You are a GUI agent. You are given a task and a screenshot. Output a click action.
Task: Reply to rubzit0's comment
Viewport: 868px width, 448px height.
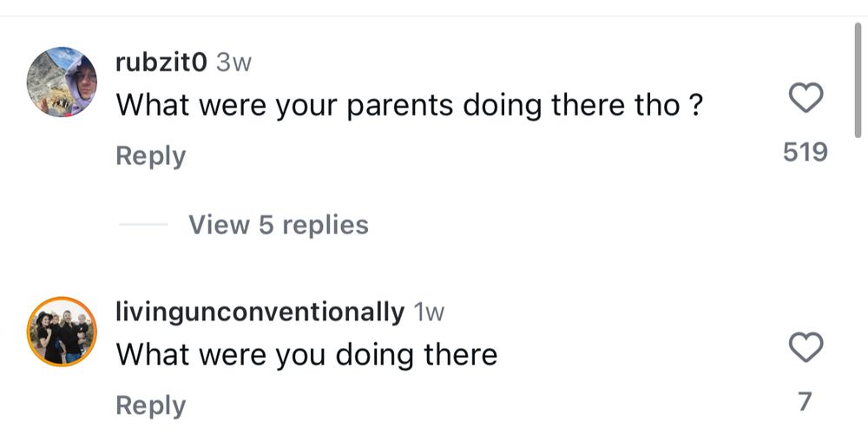(151, 156)
